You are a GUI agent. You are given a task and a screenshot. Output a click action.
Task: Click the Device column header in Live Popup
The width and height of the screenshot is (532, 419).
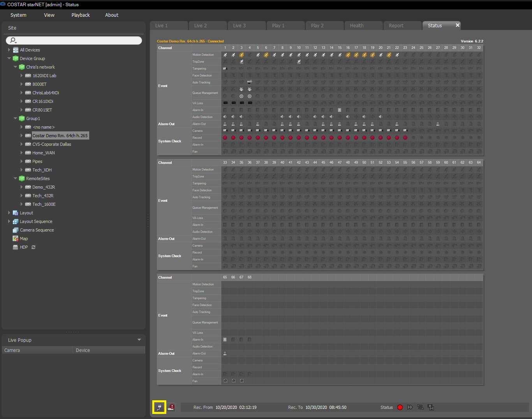click(109, 350)
